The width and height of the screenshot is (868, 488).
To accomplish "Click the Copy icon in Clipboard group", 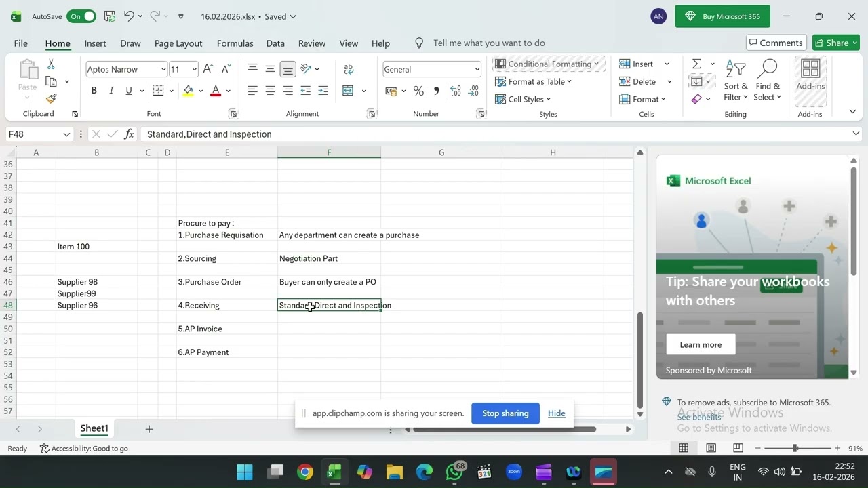I will (51, 81).
